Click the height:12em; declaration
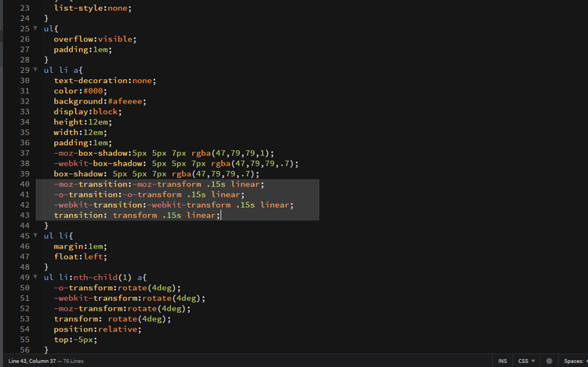The image size is (588, 367). point(83,122)
